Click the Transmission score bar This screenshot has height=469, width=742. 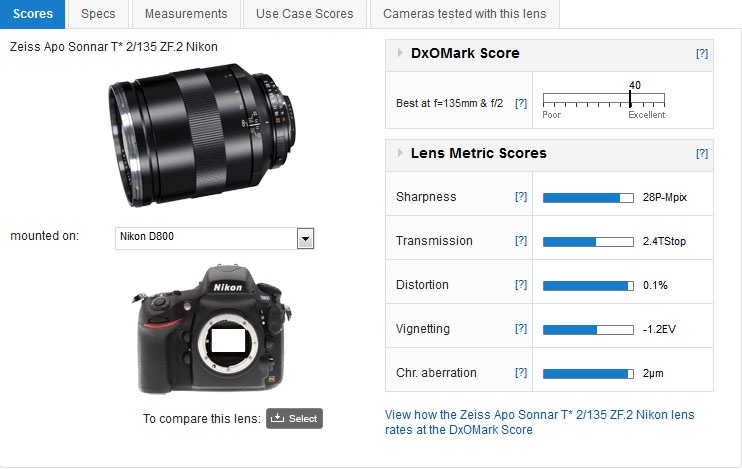pos(588,242)
